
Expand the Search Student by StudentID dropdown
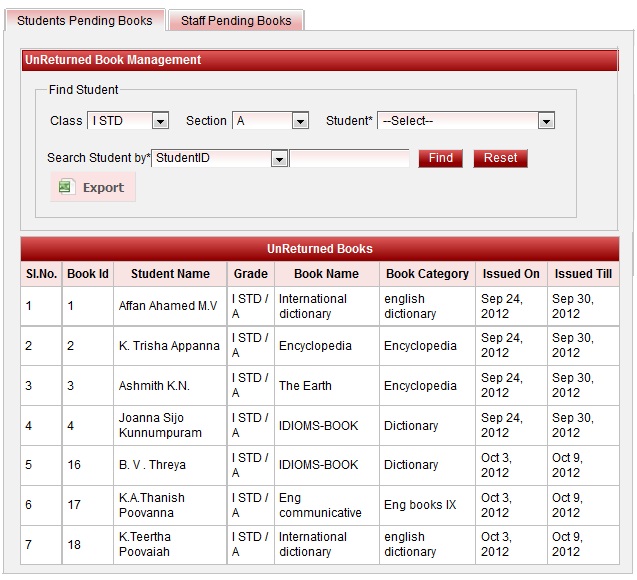pos(220,158)
